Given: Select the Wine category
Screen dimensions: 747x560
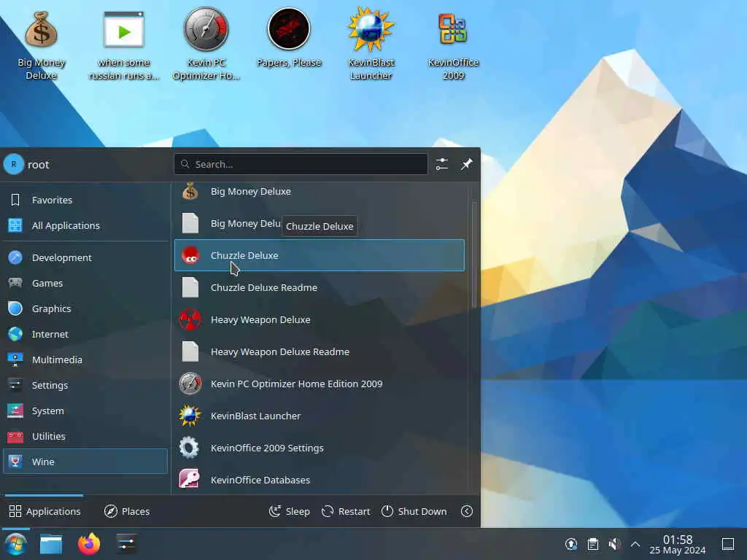Looking at the screenshot, I should pos(85,462).
